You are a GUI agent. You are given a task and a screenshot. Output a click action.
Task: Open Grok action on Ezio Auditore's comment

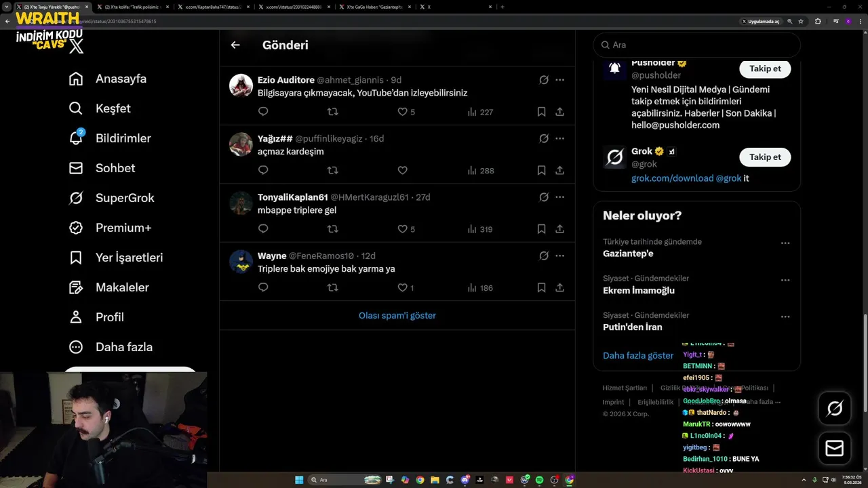[544, 80]
